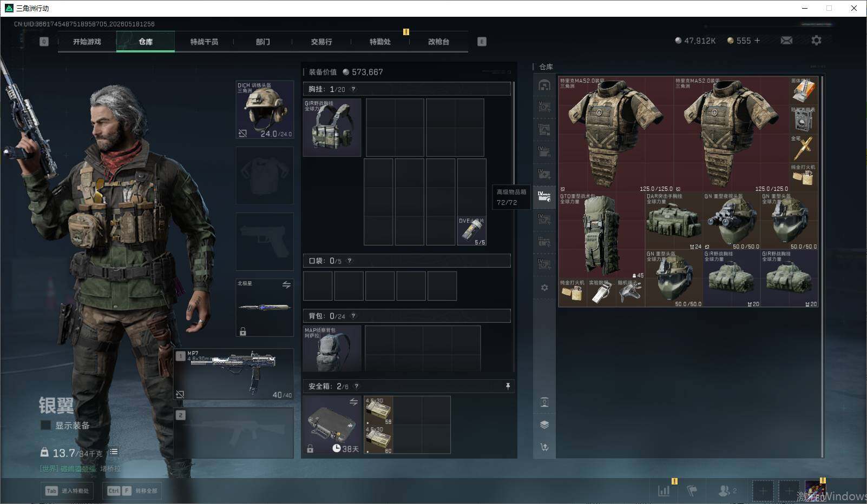This screenshot has width=867, height=504.
Task: Open the top-right settings gear
Action: coord(816,41)
